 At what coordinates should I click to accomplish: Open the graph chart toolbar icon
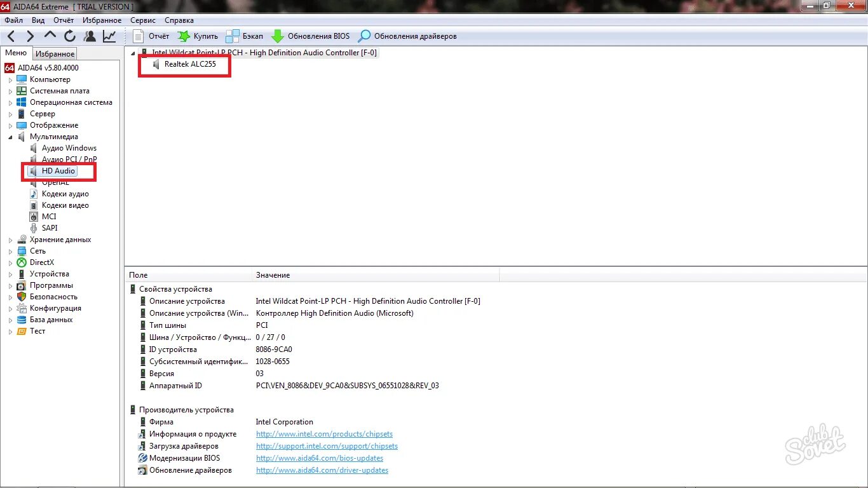pyautogui.click(x=110, y=36)
